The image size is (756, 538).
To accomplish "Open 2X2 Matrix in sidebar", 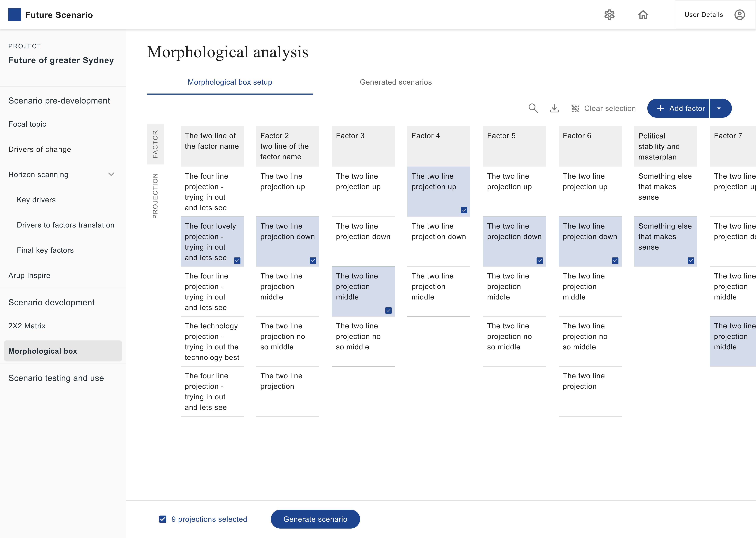I will pos(27,326).
